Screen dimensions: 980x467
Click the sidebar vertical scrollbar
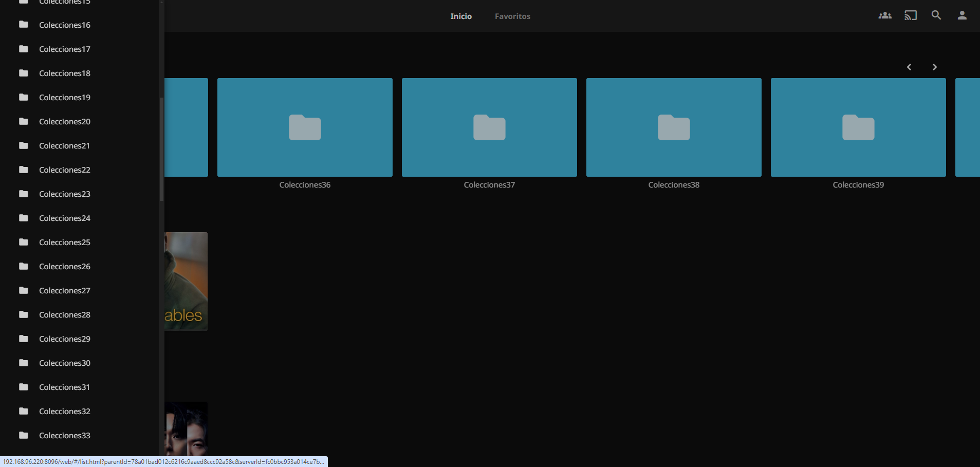coord(161,149)
